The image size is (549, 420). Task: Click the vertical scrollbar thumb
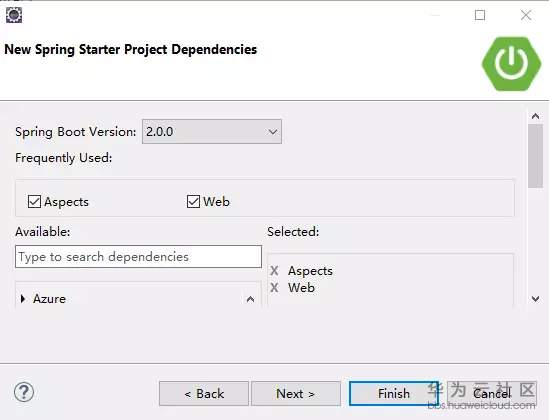coord(535,156)
